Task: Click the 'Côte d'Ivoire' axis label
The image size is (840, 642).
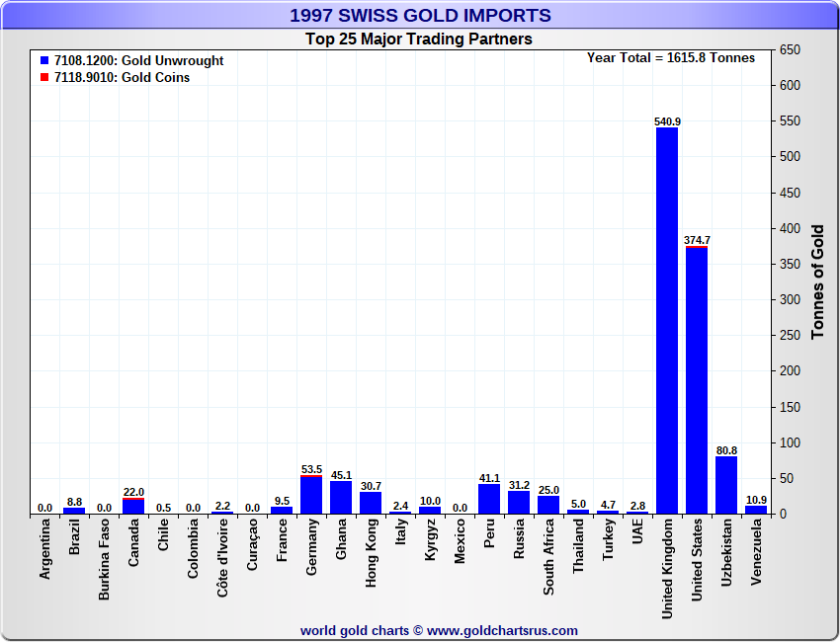Action: coord(222,558)
